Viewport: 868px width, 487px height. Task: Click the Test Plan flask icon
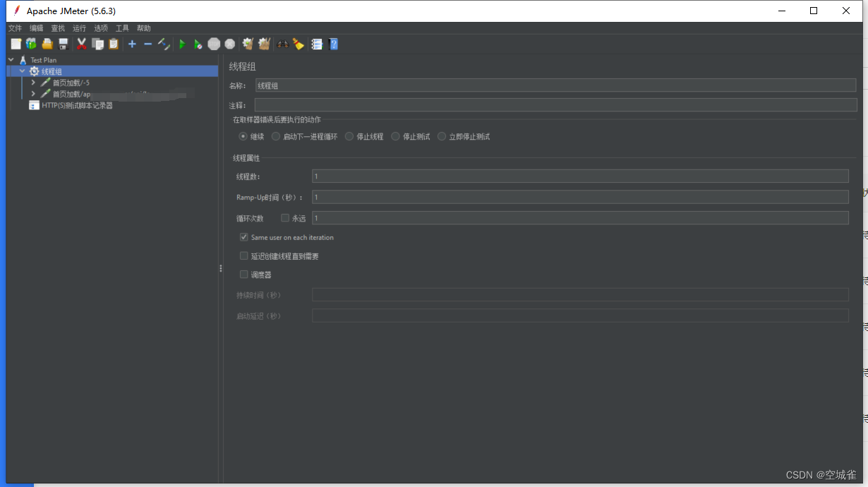(x=23, y=60)
